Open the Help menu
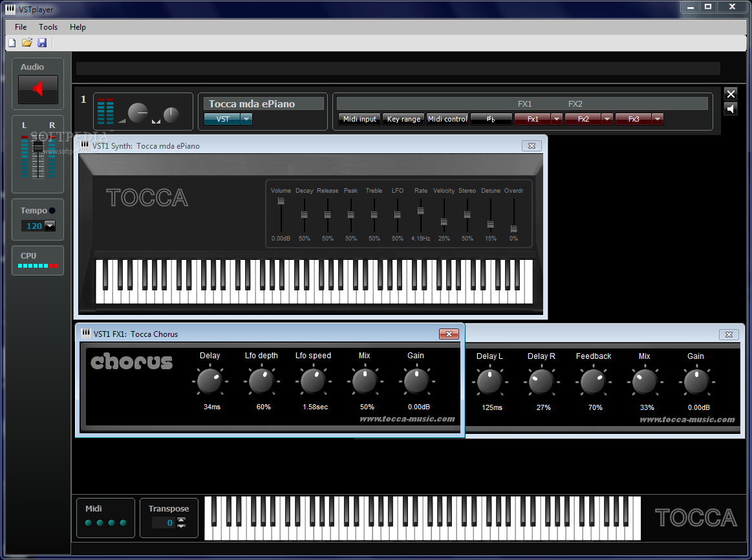Viewport: 752px width, 560px height. pos(78,27)
